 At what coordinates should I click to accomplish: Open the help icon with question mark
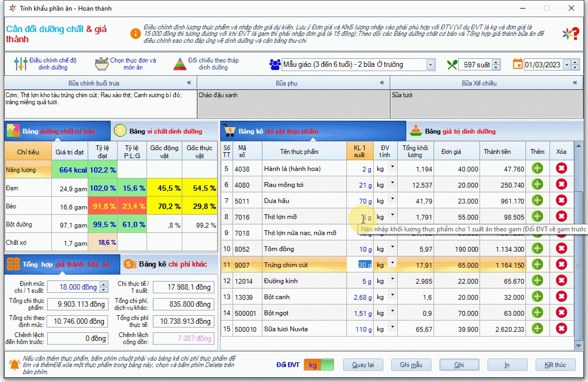click(570, 33)
